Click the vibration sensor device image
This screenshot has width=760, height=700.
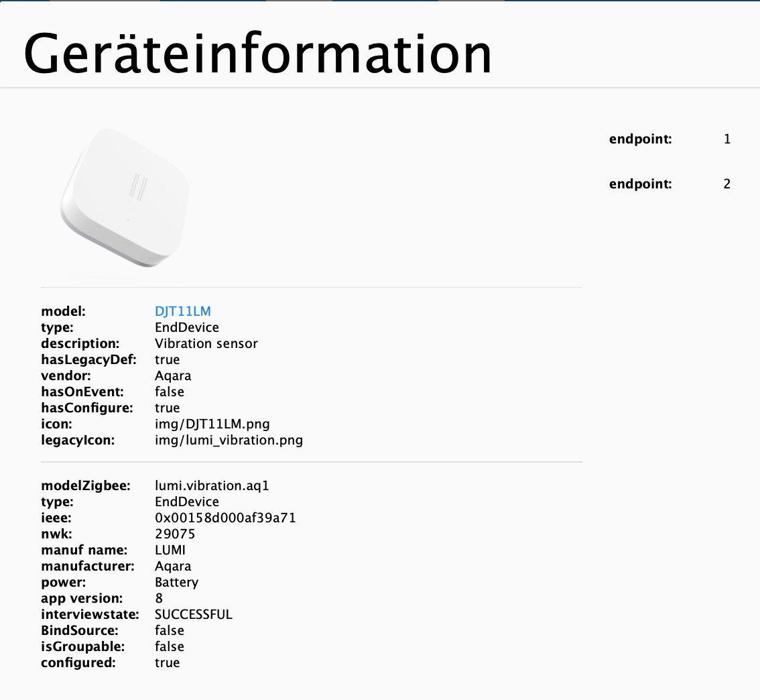125,198
